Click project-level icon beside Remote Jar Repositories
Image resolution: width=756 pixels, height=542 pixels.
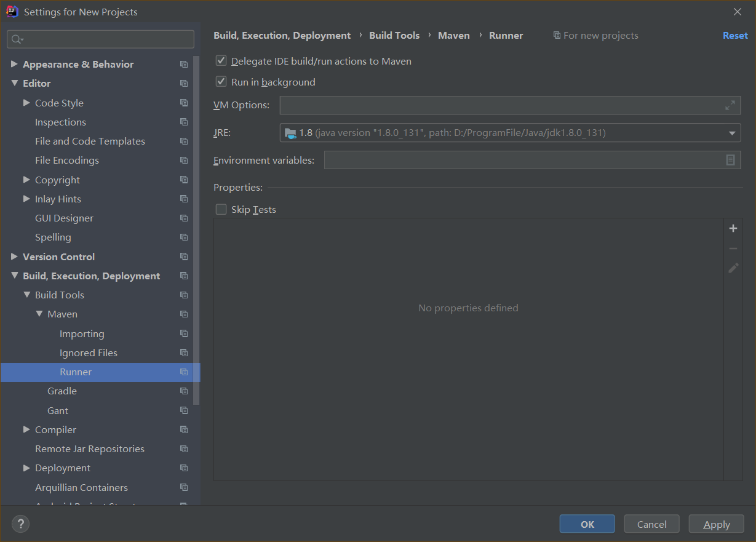pyautogui.click(x=183, y=448)
